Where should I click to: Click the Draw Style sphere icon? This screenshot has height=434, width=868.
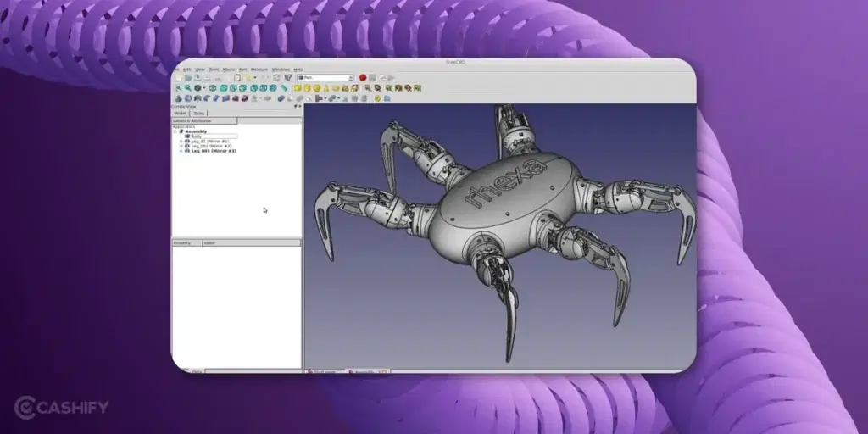coord(198,88)
